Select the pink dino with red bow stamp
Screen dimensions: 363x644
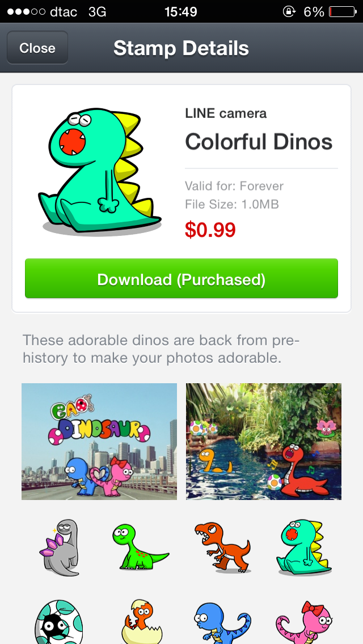pos(305,622)
